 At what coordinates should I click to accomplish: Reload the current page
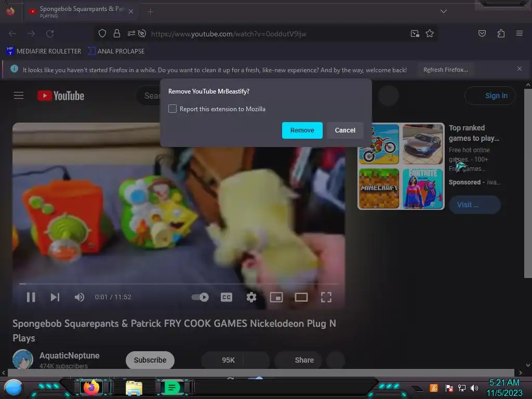[50, 34]
